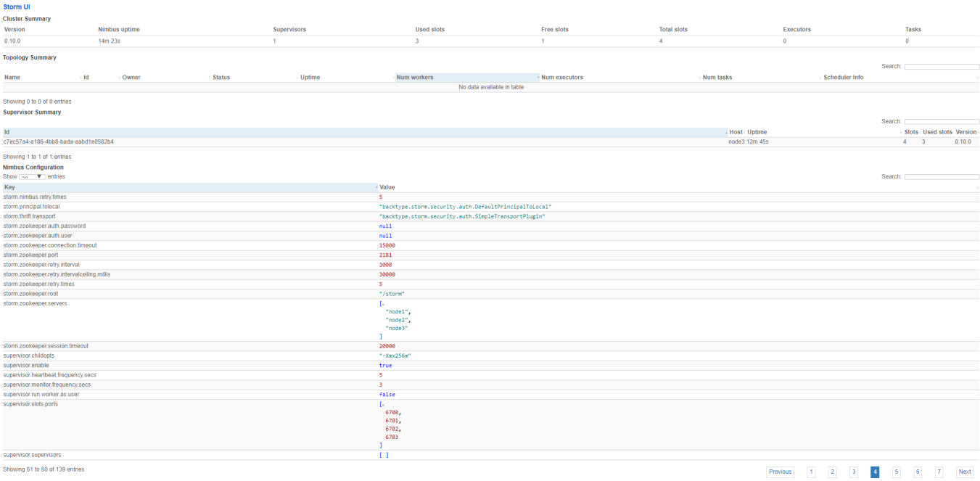Jump to page 2
The image size is (980, 481).
(833, 472)
